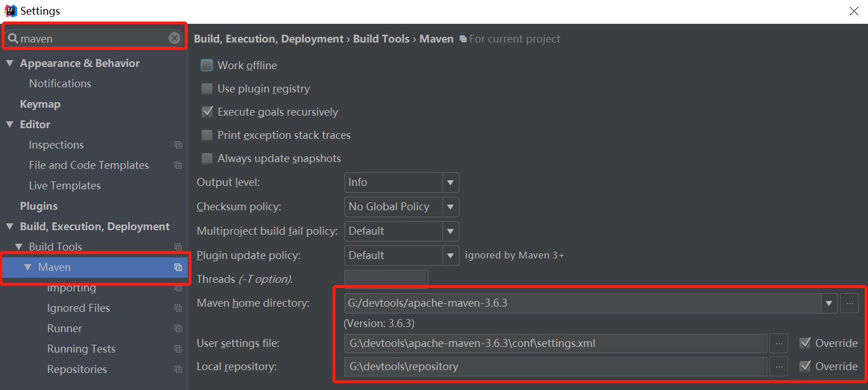This screenshot has width=868, height=390.
Task: Click the per-project icon beside Running Tests
Action: click(178, 349)
